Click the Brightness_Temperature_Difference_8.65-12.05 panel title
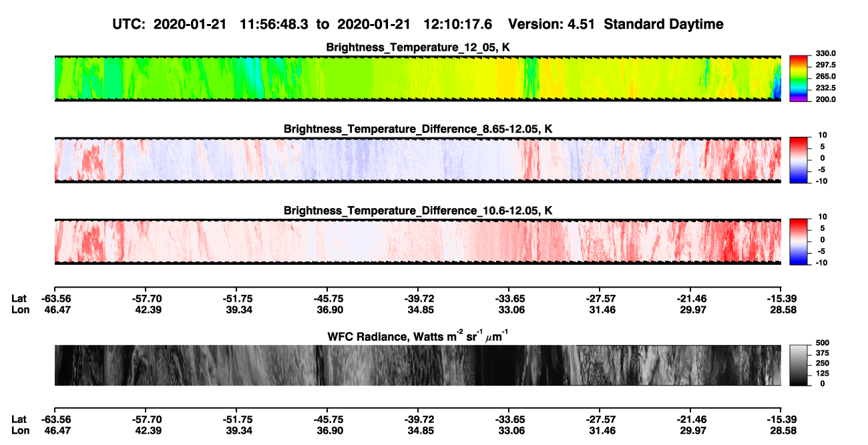The width and height of the screenshot is (868, 445). [418, 129]
